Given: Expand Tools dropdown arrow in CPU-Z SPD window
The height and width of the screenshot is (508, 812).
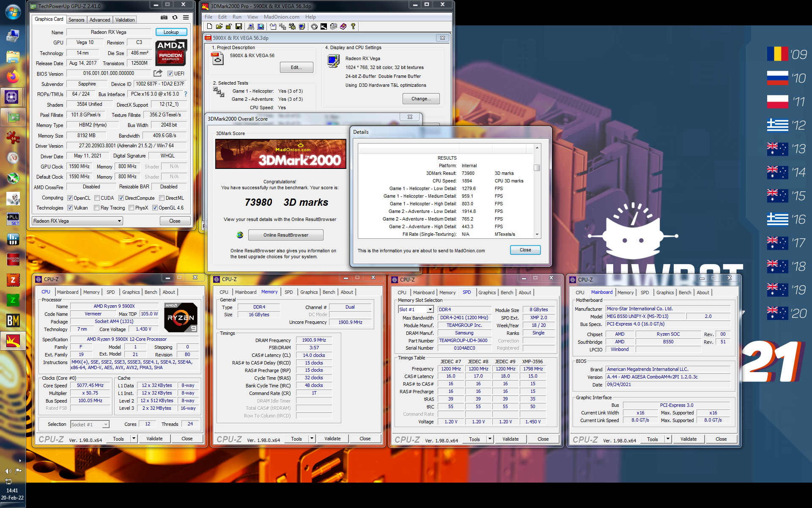Looking at the screenshot, I should [490, 439].
